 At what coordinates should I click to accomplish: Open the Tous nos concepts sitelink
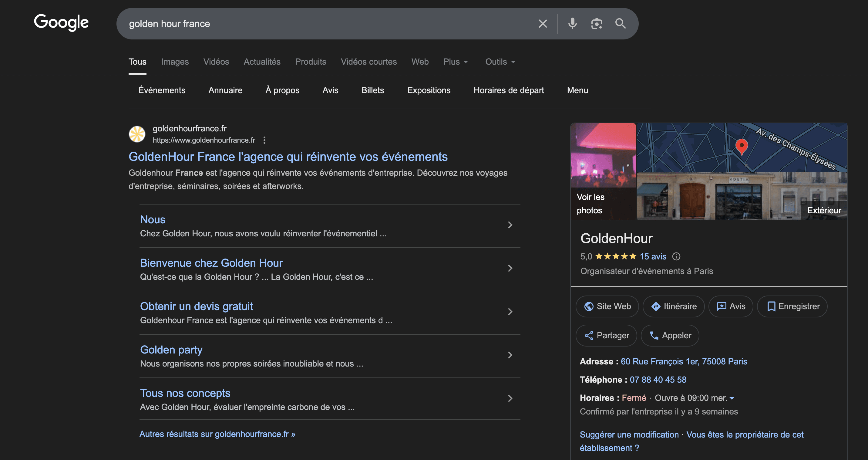click(185, 393)
